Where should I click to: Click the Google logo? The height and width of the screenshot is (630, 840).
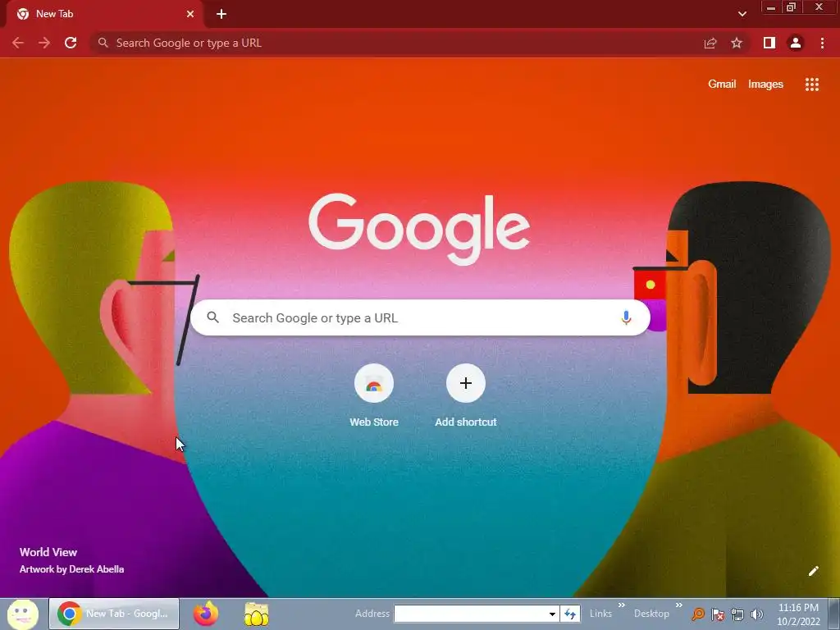(419, 230)
